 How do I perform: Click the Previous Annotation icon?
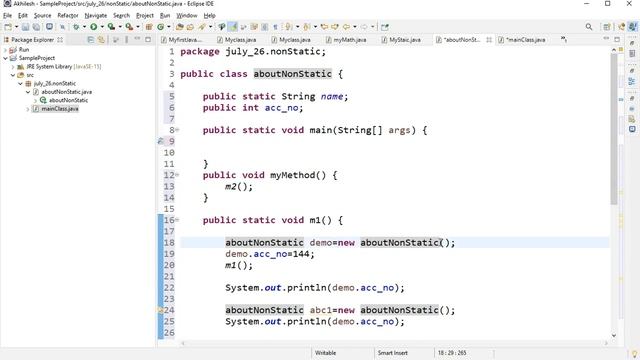click(x=307, y=27)
